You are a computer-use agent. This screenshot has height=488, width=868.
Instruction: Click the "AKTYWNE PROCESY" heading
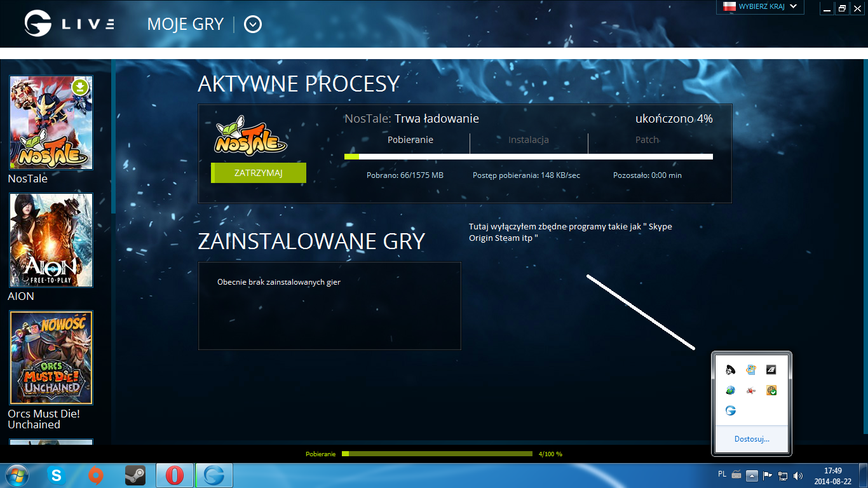[x=299, y=84]
